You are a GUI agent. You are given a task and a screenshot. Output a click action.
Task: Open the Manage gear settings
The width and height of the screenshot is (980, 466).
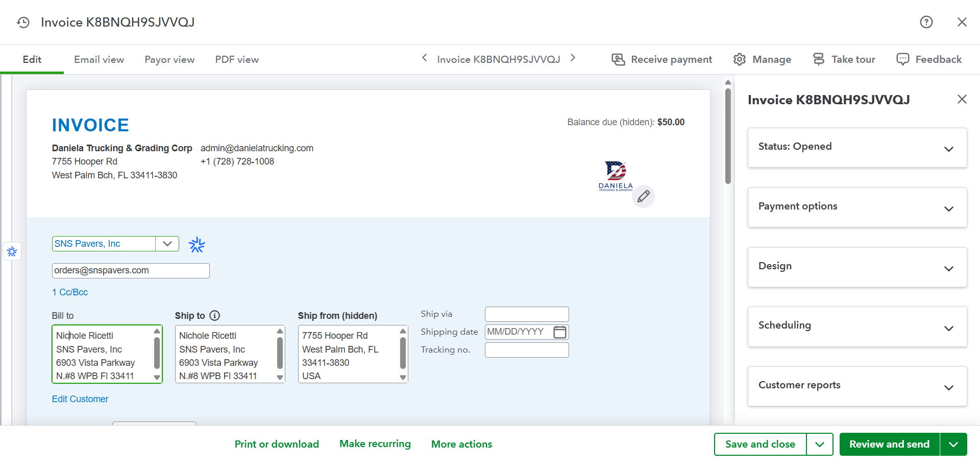tap(762, 59)
